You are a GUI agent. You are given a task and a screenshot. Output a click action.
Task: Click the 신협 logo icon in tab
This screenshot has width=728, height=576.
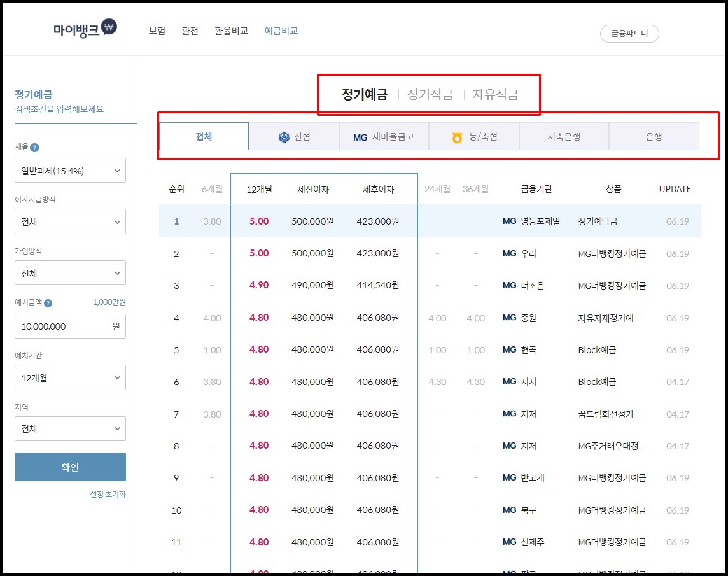coord(284,137)
